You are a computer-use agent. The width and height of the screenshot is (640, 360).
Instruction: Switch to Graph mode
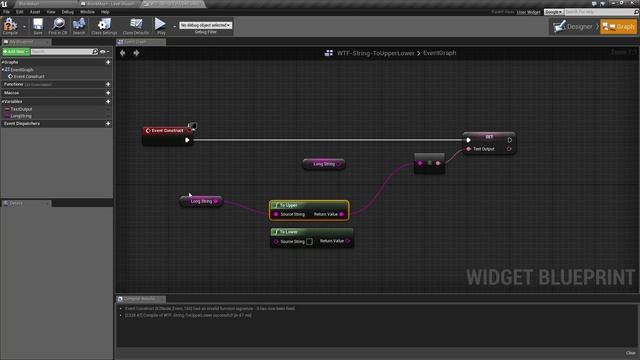coord(618,27)
